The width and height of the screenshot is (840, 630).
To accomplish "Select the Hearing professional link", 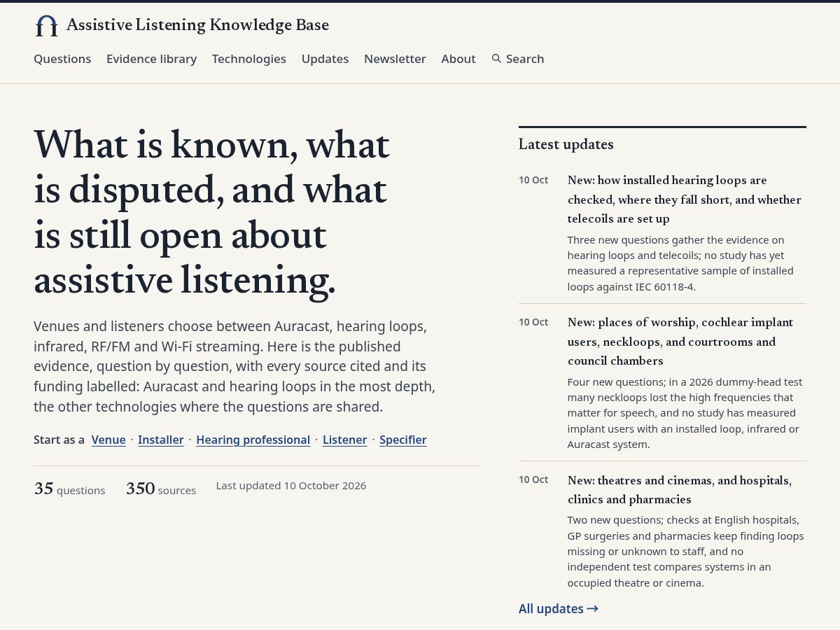I will click(253, 440).
